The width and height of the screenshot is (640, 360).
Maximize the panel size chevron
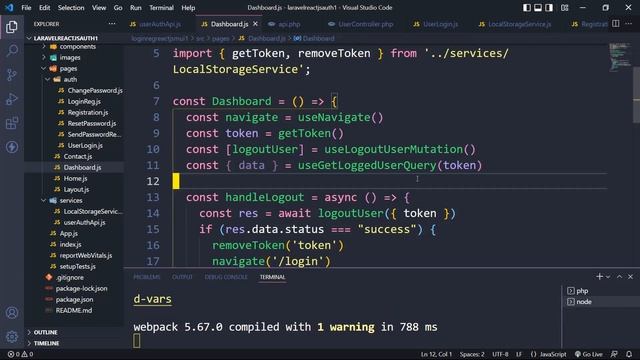[x=620, y=277]
